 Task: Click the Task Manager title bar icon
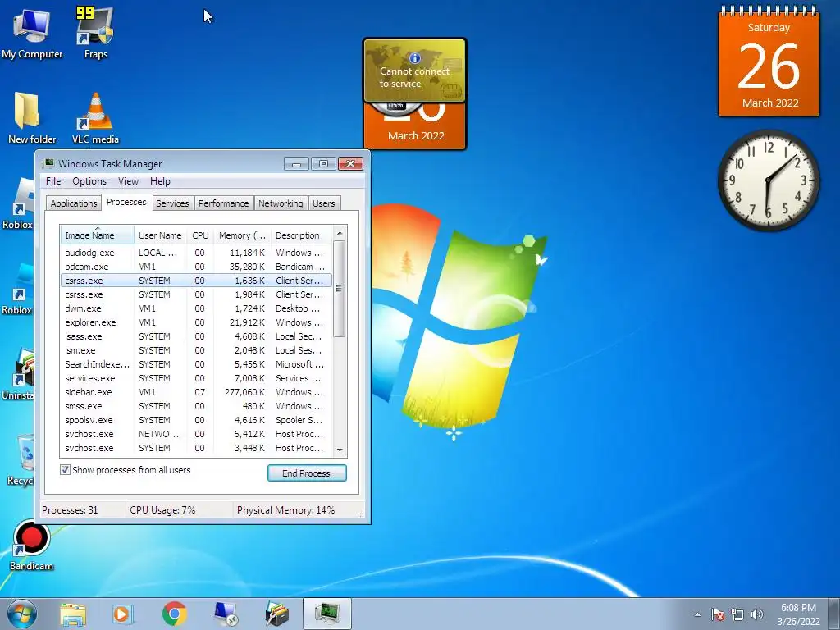(48, 163)
